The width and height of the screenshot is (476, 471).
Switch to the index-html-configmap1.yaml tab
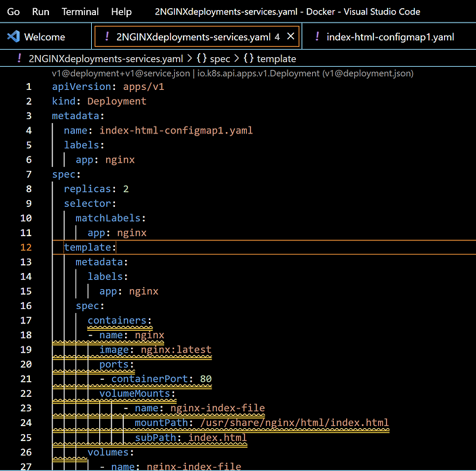point(390,37)
